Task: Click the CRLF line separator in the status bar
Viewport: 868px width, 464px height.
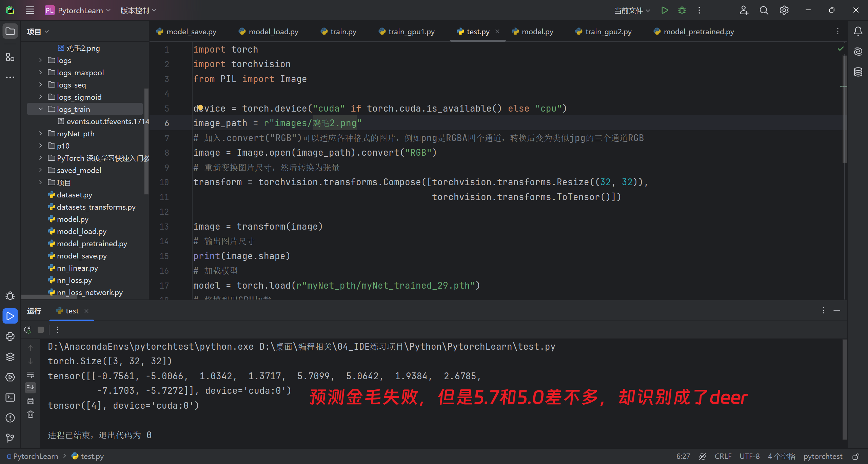Action: pos(723,457)
